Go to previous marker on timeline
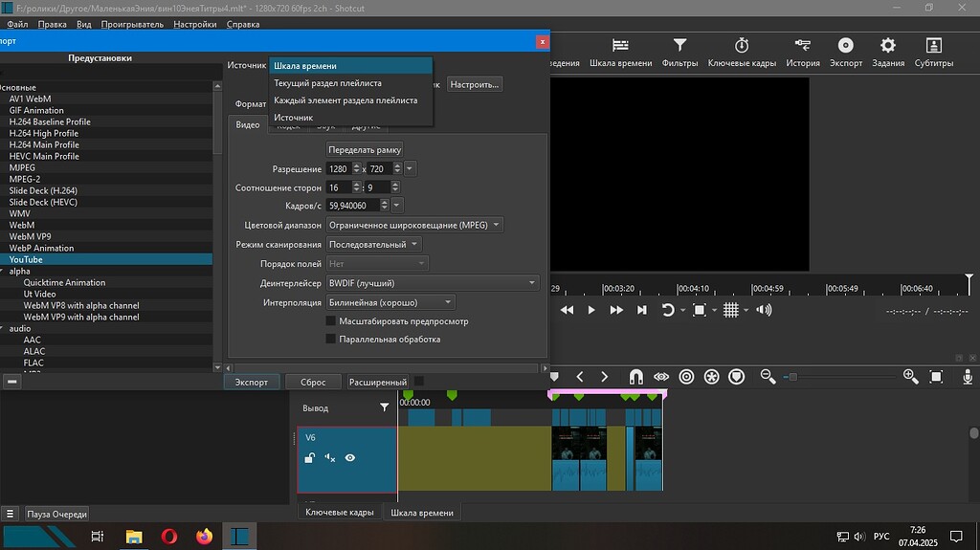980x550 pixels. click(579, 377)
